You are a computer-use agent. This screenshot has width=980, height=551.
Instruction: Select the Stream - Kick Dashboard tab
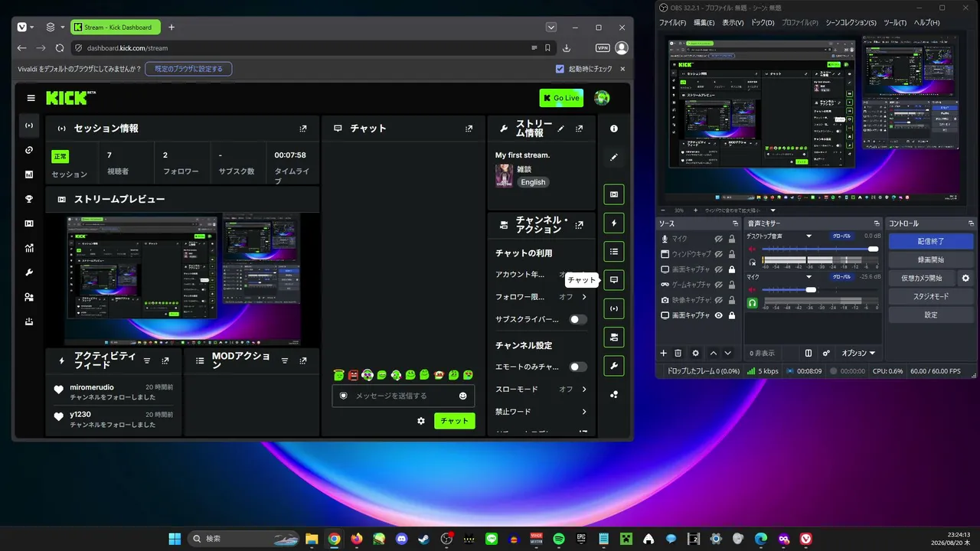115,27
